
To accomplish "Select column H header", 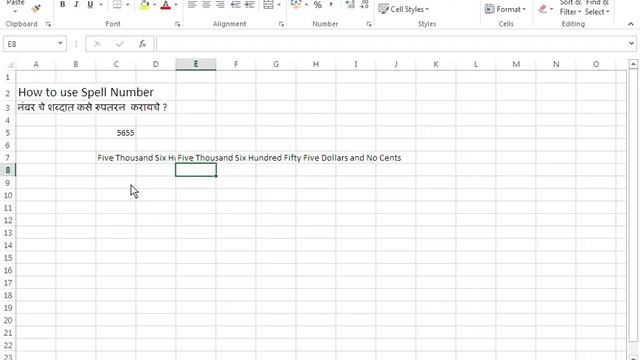I will tap(316, 64).
